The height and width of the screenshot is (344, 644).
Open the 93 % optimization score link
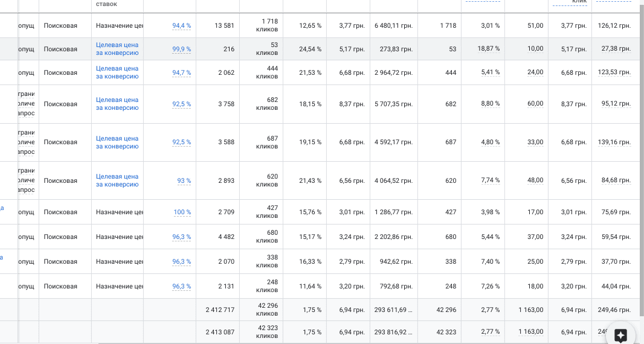(x=184, y=180)
